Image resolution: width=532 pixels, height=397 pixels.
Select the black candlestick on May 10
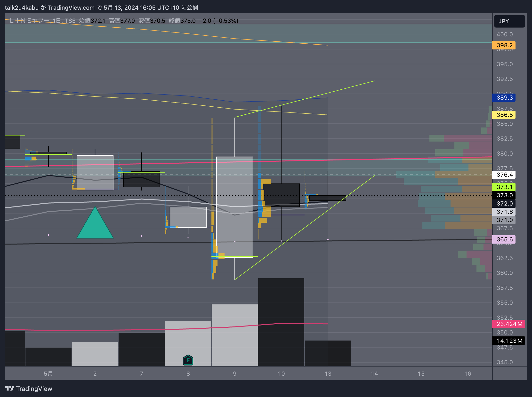(281, 195)
